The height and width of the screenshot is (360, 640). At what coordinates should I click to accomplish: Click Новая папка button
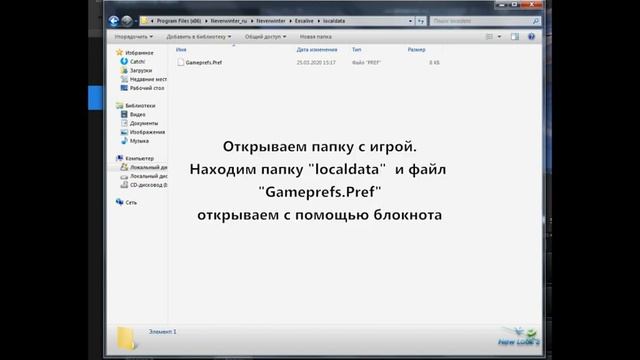click(316, 37)
